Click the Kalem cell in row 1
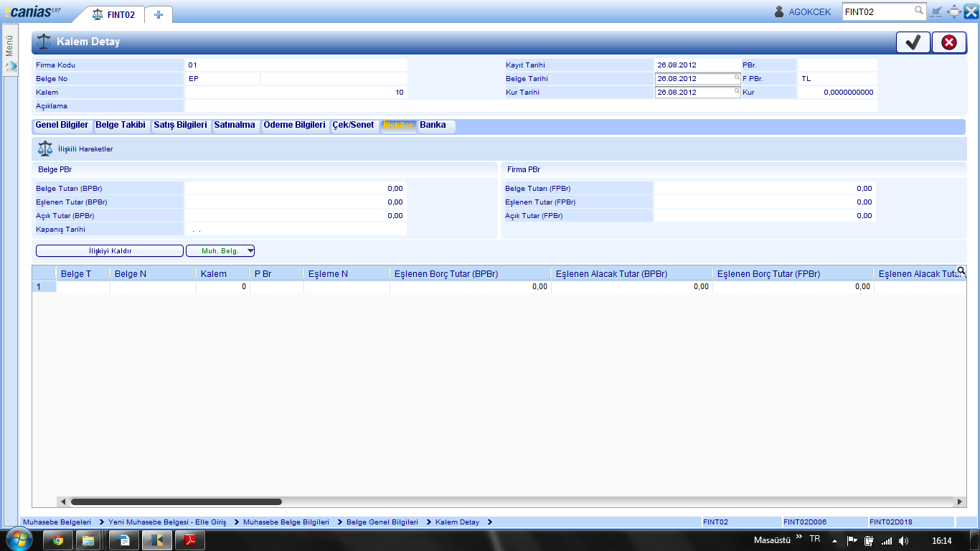The height and width of the screenshot is (551, 980). point(223,286)
